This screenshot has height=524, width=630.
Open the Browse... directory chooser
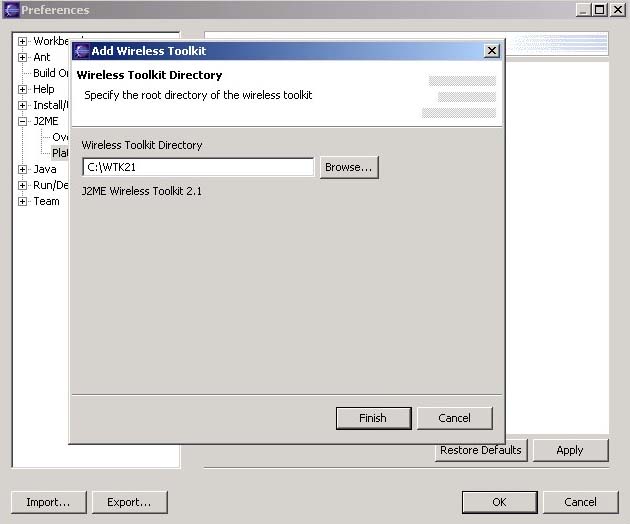tap(349, 167)
